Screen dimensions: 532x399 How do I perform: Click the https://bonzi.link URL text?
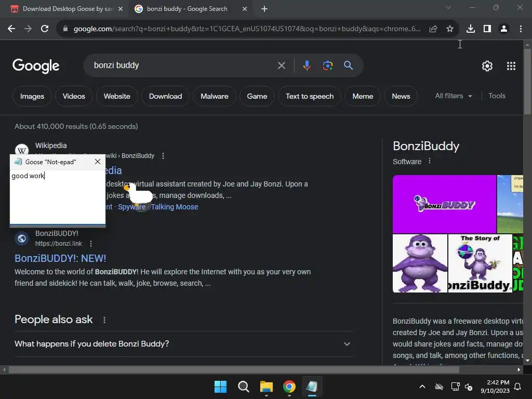pos(59,244)
